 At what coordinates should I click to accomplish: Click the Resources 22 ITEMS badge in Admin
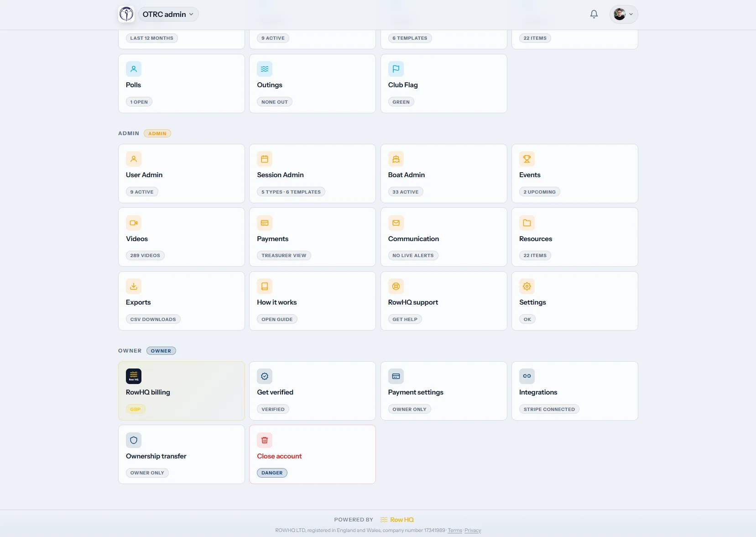click(535, 256)
